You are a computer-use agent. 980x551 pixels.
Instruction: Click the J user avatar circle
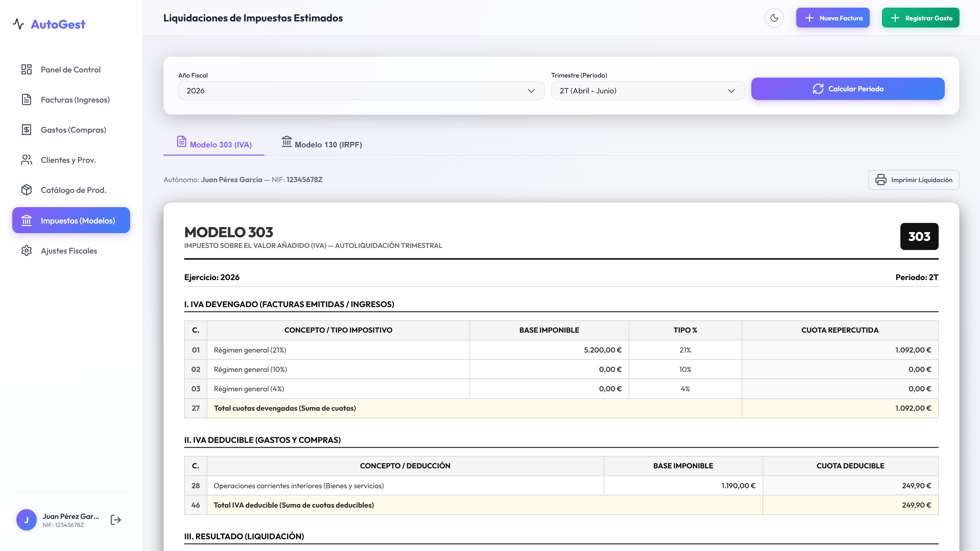26,520
